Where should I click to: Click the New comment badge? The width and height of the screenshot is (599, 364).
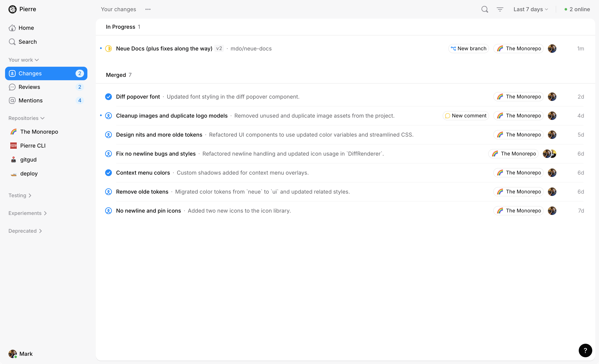[x=466, y=116]
